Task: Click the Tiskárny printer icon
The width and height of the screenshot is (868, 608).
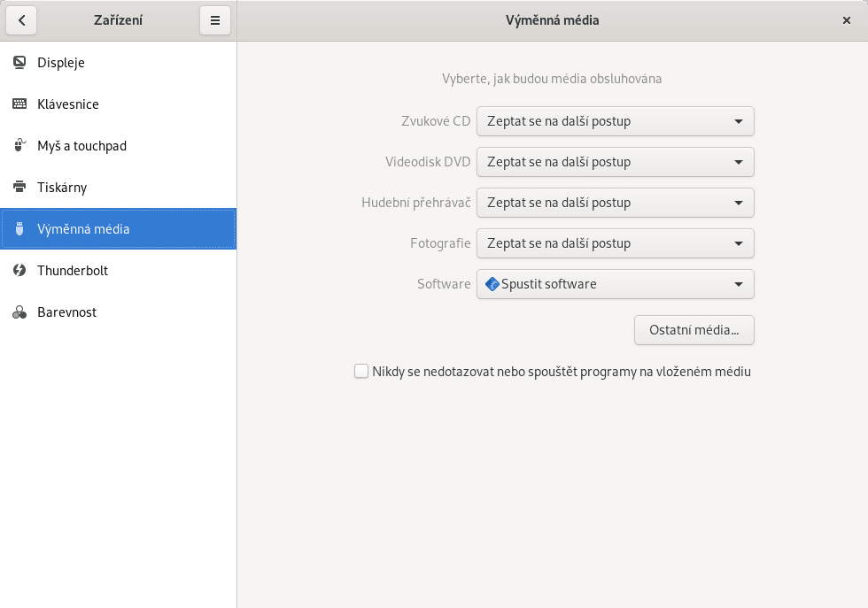Action: [x=19, y=187]
